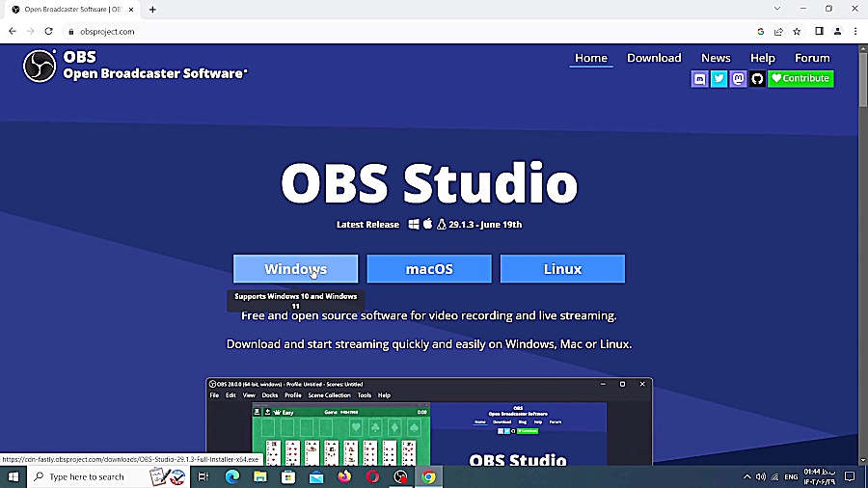Open the OBS Mastodon icon link
868x488 pixels.
click(739, 78)
